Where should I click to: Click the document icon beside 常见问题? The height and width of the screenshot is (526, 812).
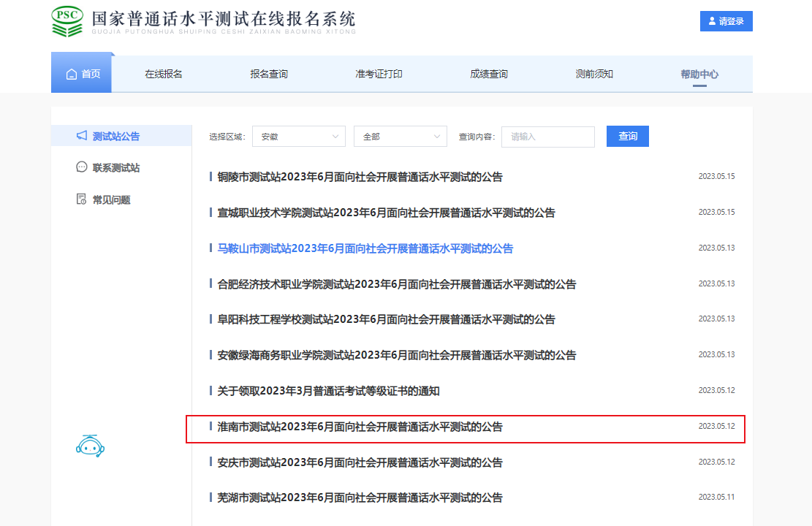coord(82,199)
